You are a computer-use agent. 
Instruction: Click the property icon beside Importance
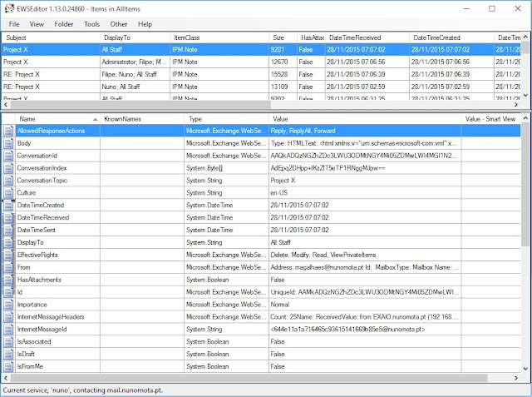8,305
